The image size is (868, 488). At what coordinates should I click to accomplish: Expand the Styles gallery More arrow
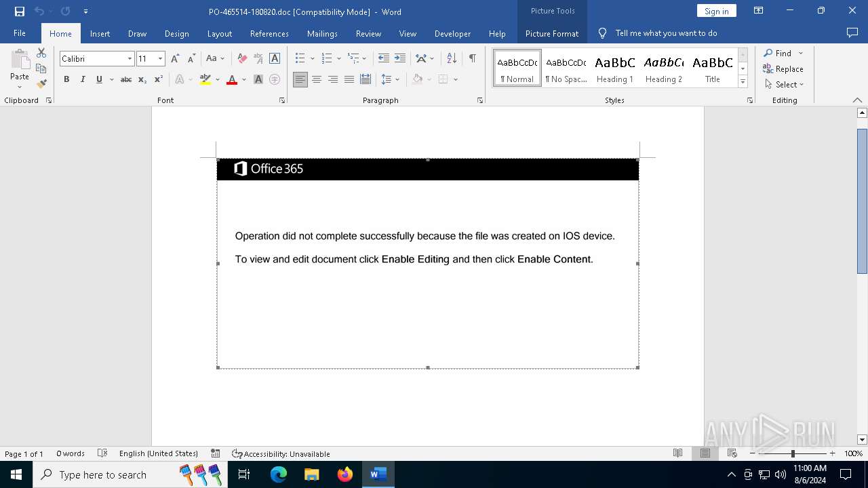click(x=743, y=81)
